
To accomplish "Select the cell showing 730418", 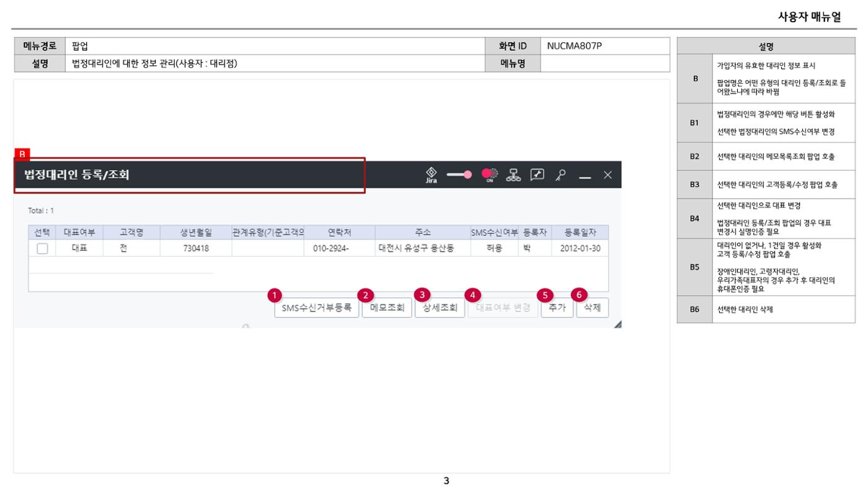I will (195, 248).
